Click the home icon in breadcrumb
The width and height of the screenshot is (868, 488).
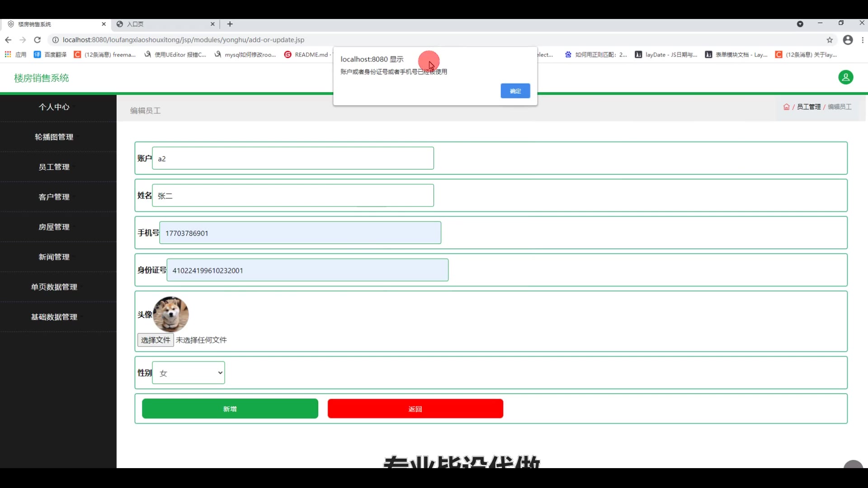pos(786,107)
